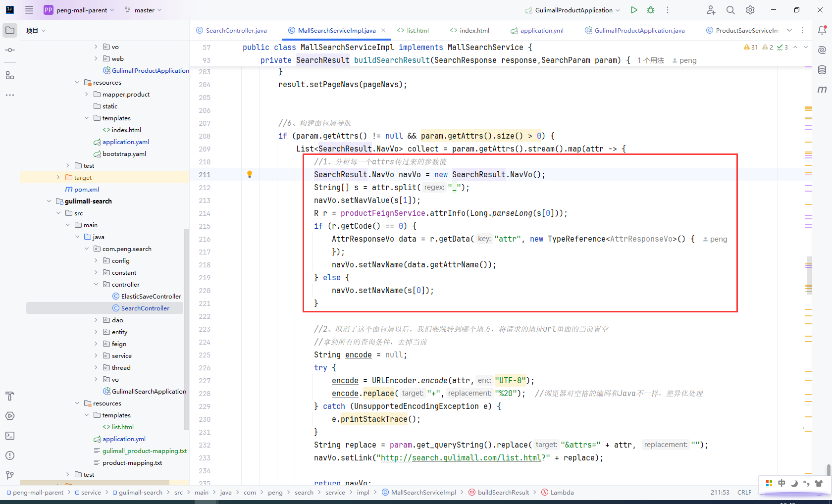The width and height of the screenshot is (832, 504).
Task: Click MallSearchServiceImpl breadcrumb in status bar
Action: click(418, 492)
